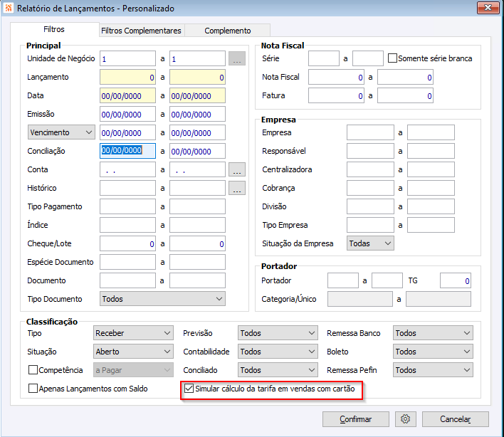This screenshot has width=504, height=437.
Task: Click the Cancelar button
Action: [456, 419]
